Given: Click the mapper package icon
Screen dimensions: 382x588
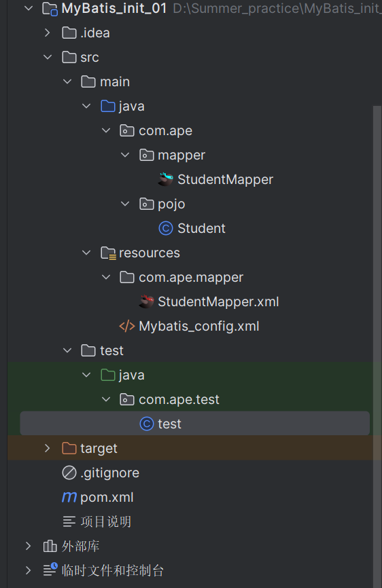Looking at the screenshot, I should pos(146,155).
